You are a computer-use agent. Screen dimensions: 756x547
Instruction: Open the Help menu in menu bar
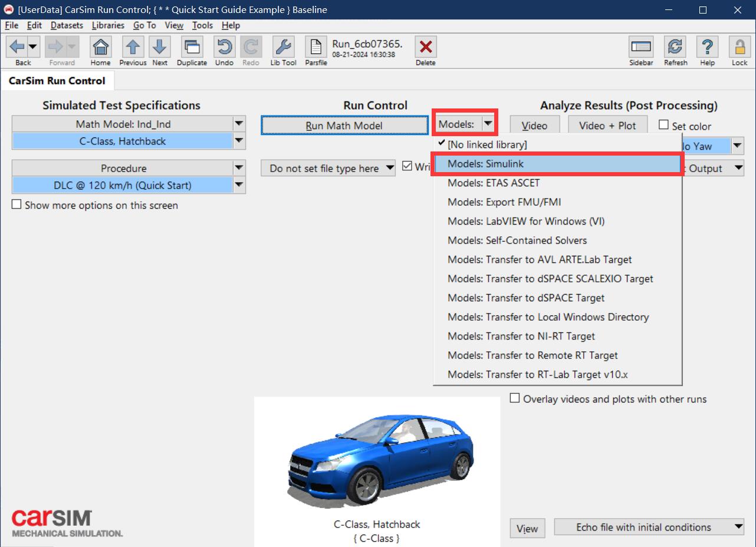click(231, 25)
